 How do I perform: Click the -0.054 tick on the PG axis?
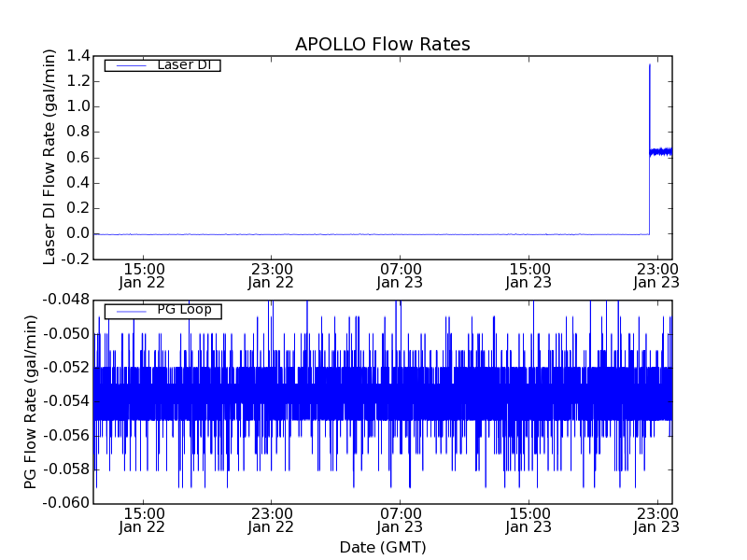pos(65,401)
